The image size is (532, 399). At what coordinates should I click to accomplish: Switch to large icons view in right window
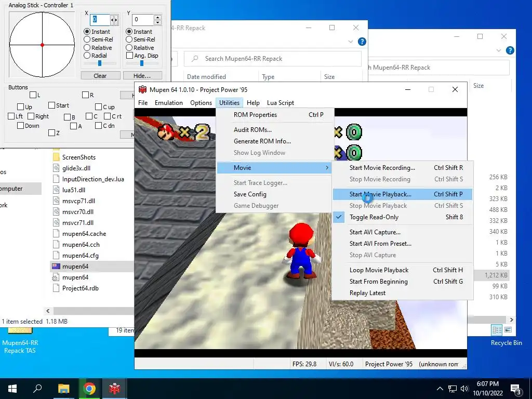point(508,330)
